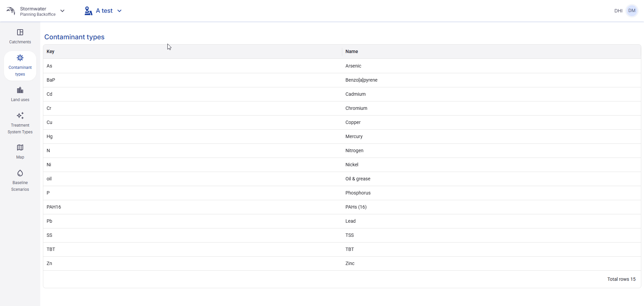Click the TSS name cell
Screen dimensions: 644x306
click(x=491, y=235)
